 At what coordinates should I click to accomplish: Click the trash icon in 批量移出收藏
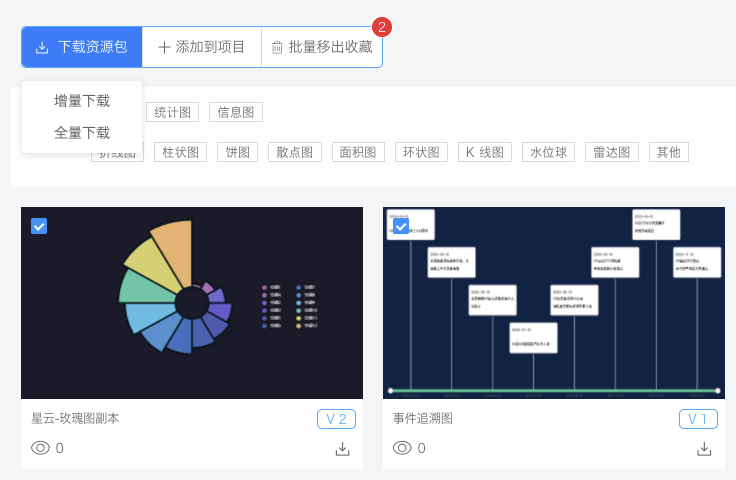pos(277,47)
